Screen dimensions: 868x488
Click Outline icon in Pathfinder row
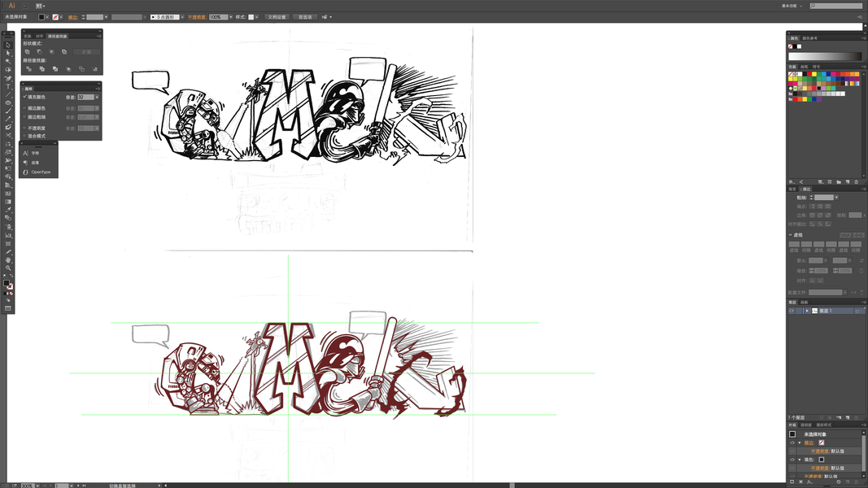pos(81,68)
